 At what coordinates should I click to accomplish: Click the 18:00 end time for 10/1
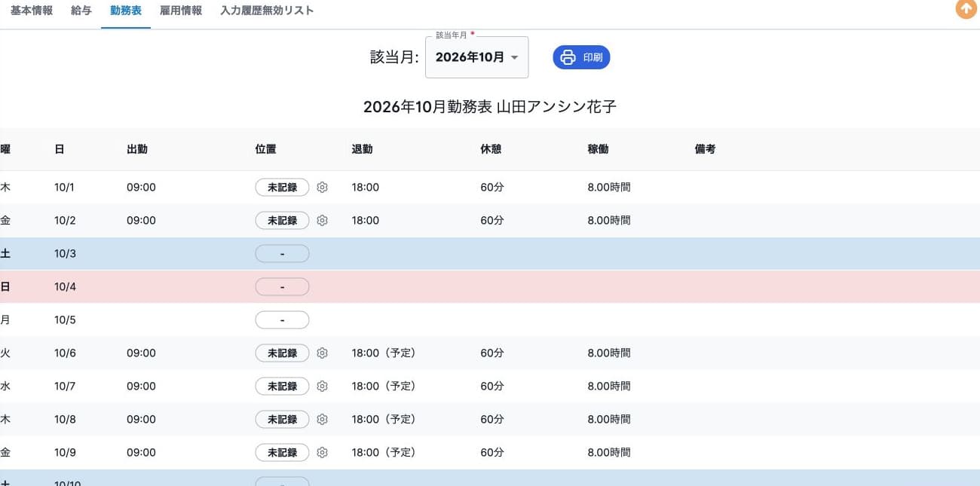pyautogui.click(x=366, y=188)
